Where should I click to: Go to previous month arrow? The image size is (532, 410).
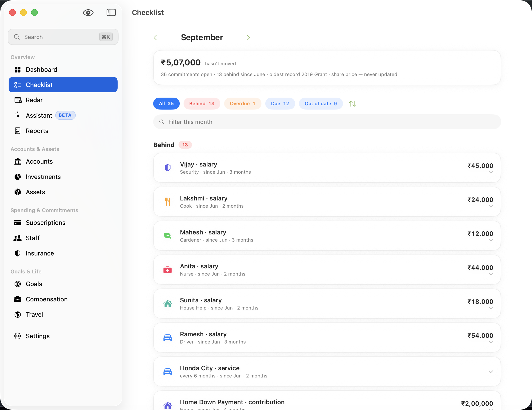[155, 38]
